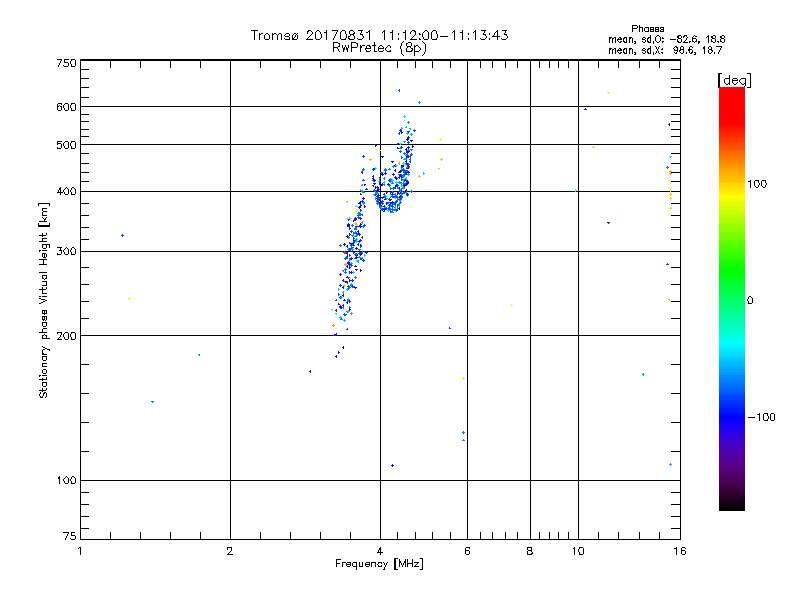The width and height of the screenshot is (800, 600).
Task: Click the colorbar tick label '-100'
Action: (761, 417)
